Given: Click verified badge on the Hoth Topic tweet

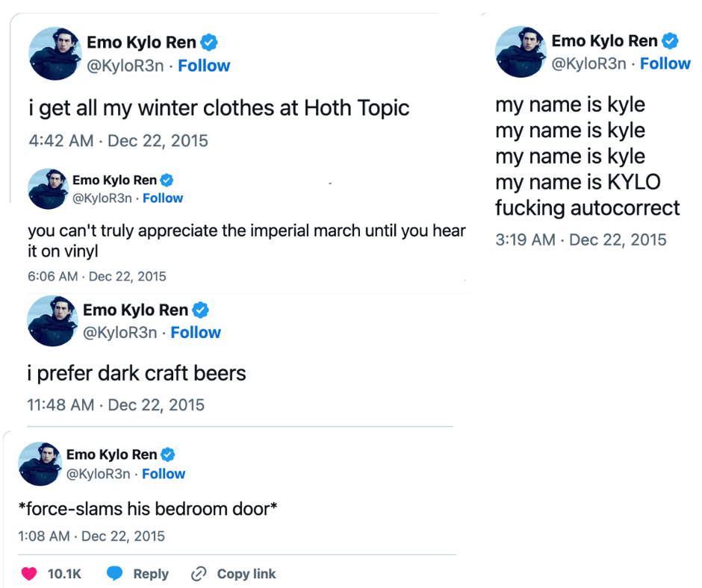Looking at the screenshot, I should tap(209, 43).
